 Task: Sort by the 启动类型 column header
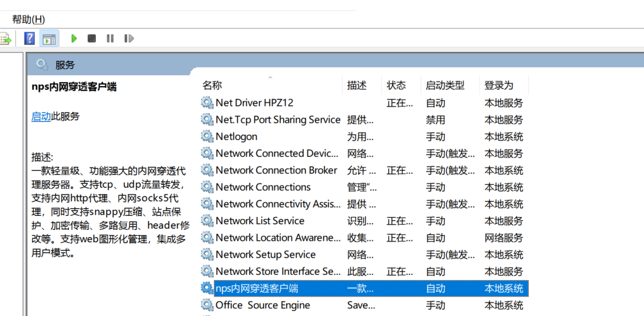445,85
